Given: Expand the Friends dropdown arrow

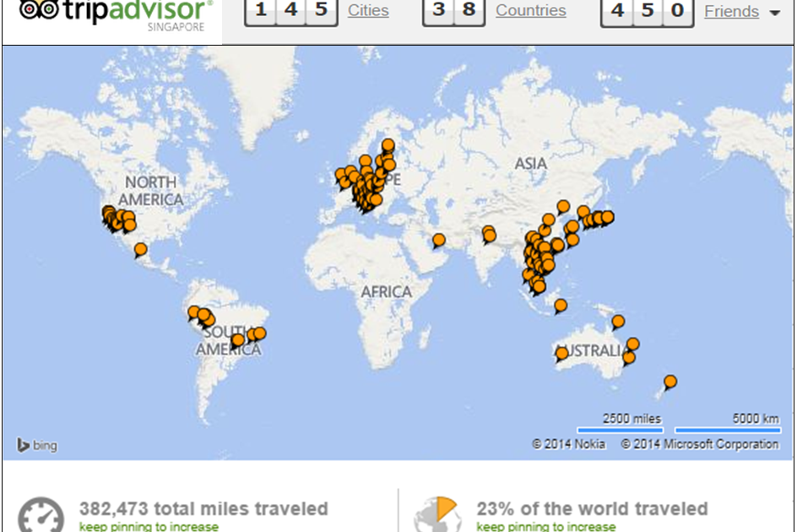Looking at the screenshot, I should tap(774, 13).
